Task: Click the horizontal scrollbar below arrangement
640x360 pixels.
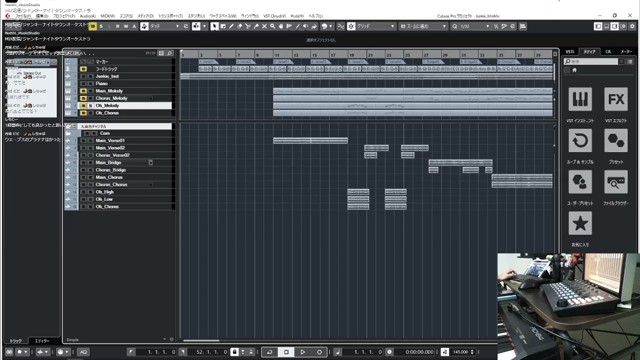Action: [201, 340]
